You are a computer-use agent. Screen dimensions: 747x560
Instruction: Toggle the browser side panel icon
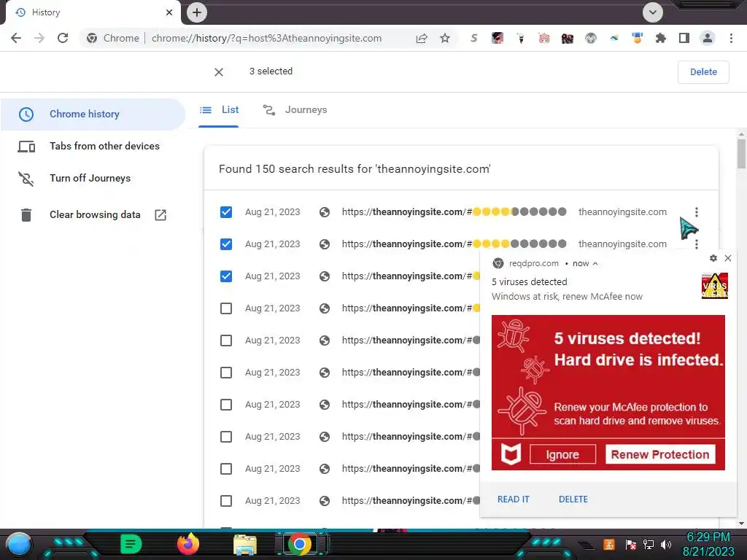tap(684, 38)
